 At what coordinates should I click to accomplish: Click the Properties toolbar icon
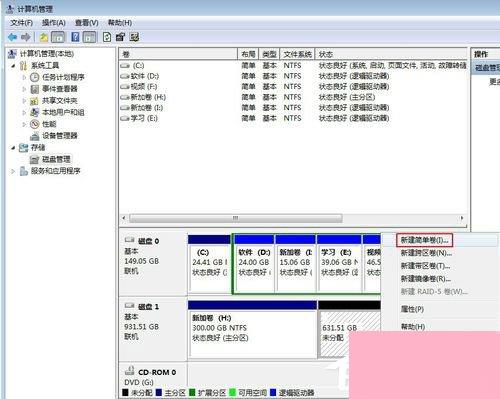120,37
